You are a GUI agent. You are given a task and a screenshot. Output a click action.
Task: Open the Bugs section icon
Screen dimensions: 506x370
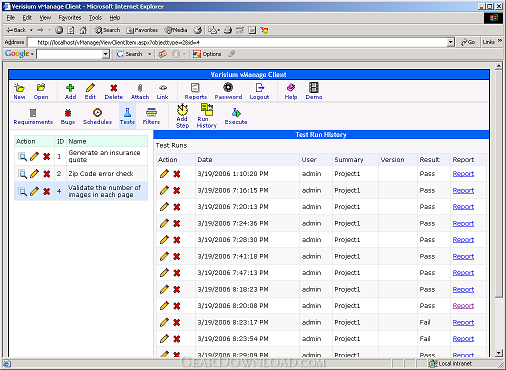coord(68,113)
